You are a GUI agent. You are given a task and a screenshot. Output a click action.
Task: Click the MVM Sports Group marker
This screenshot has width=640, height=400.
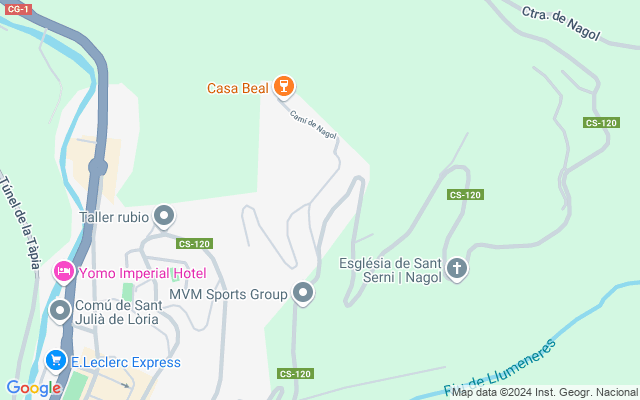click(303, 293)
